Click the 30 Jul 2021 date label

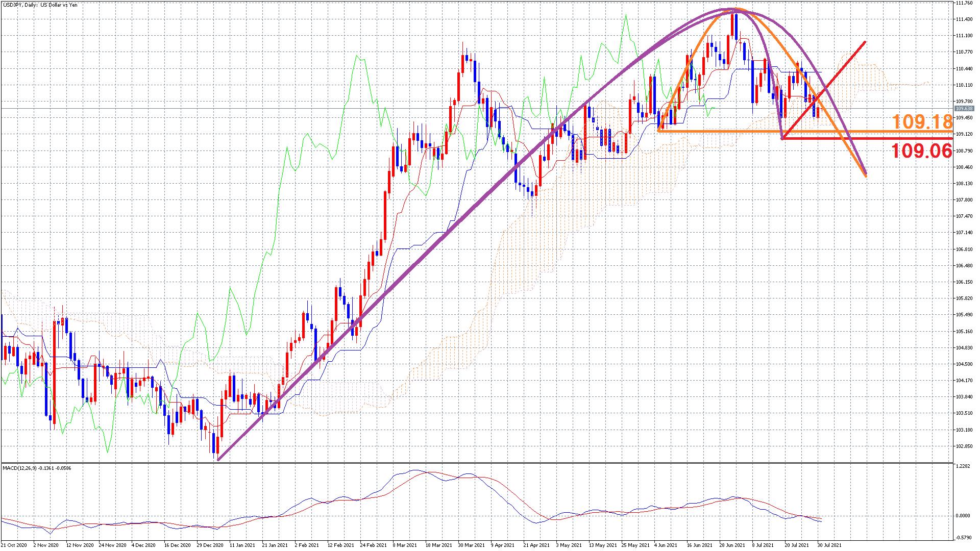(829, 545)
